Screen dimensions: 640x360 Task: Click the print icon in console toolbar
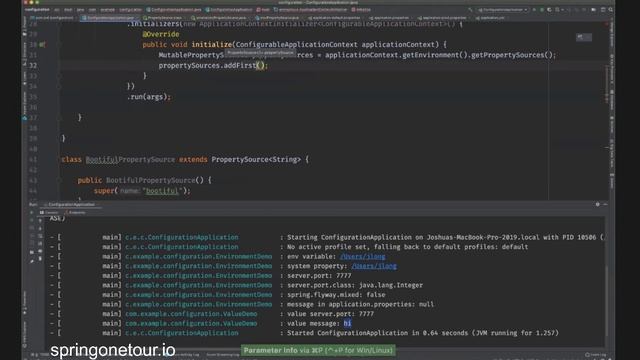coord(40,251)
